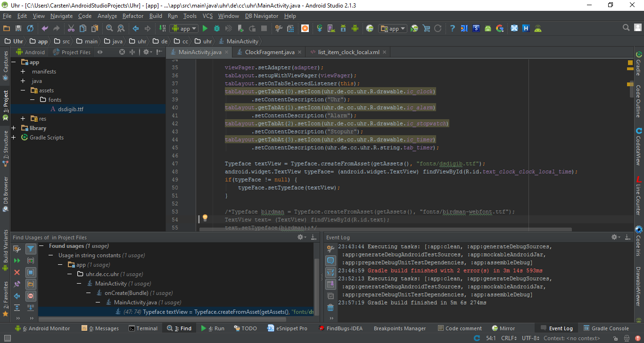Open the Terminal tool window
The image size is (644, 343).
(x=143, y=328)
